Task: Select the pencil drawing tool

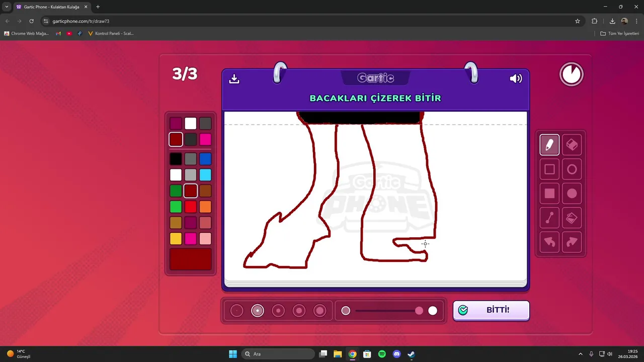Action: point(549,145)
